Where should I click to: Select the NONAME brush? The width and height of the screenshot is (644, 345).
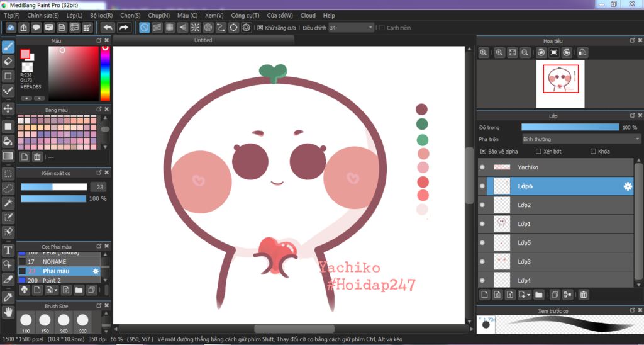(58, 261)
